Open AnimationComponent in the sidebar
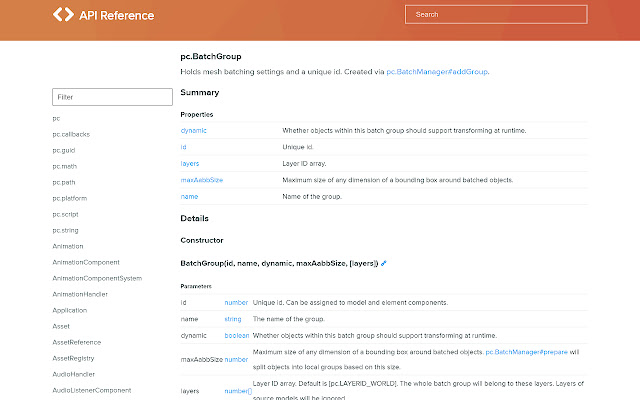This screenshot has width=640, height=400. [x=86, y=262]
